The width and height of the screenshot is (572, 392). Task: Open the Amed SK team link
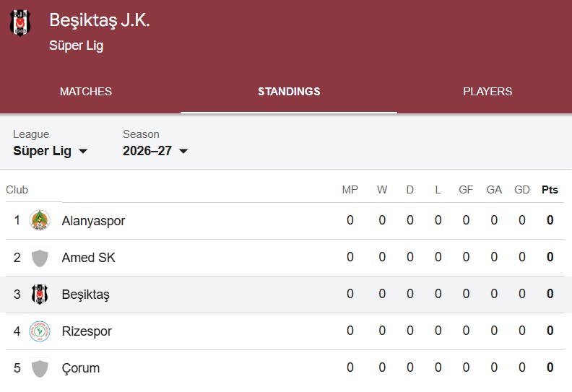coord(89,258)
